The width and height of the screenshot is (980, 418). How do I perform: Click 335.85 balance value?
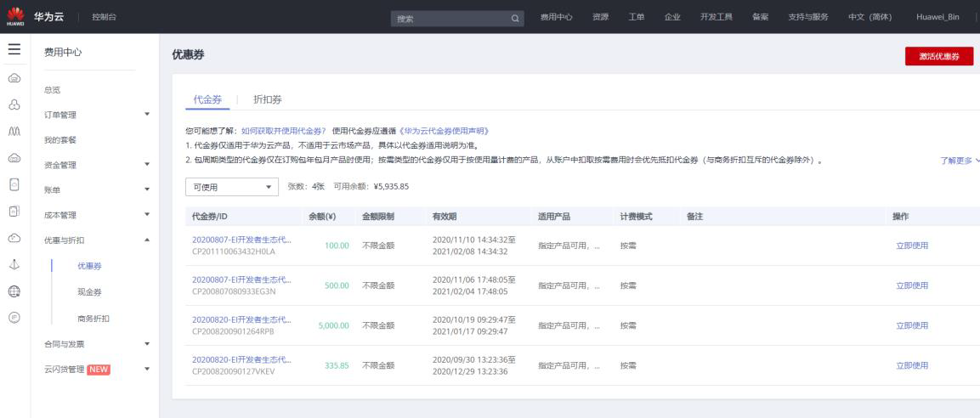click(x=337, y=365)
